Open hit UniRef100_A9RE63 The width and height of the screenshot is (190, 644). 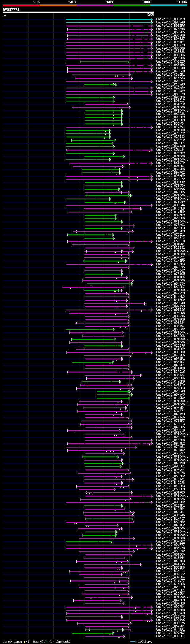(170, 264)
